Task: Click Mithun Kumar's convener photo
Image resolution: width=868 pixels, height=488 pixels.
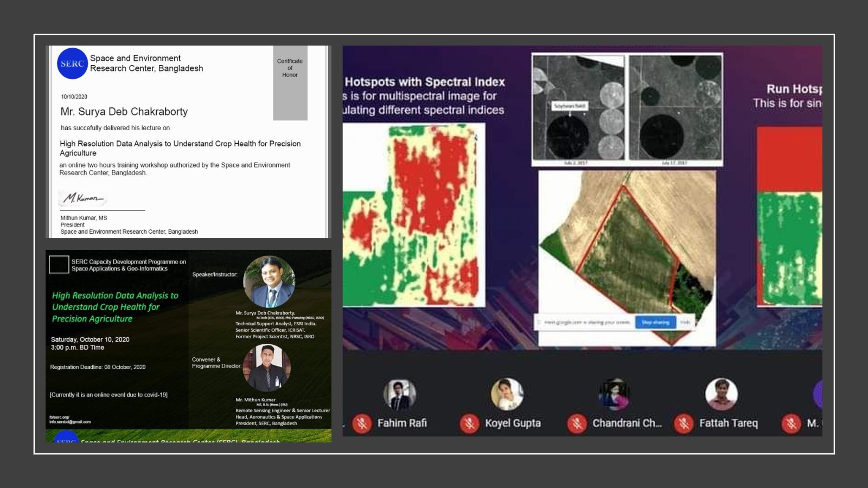Action: (266, 368)
